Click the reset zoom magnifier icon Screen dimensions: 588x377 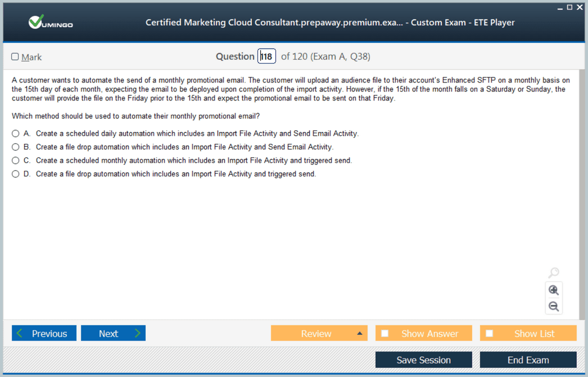tap(554, 273)
